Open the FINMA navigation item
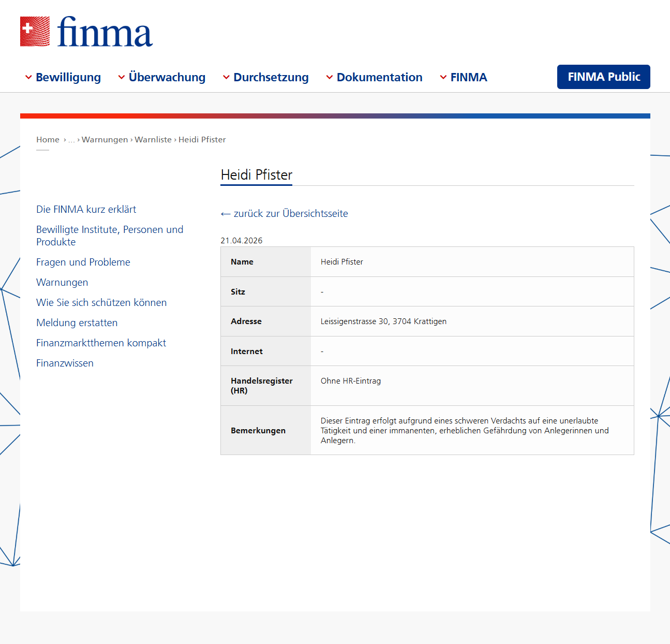The width and height of the screenshot is (670, 644). click(469, 77)
